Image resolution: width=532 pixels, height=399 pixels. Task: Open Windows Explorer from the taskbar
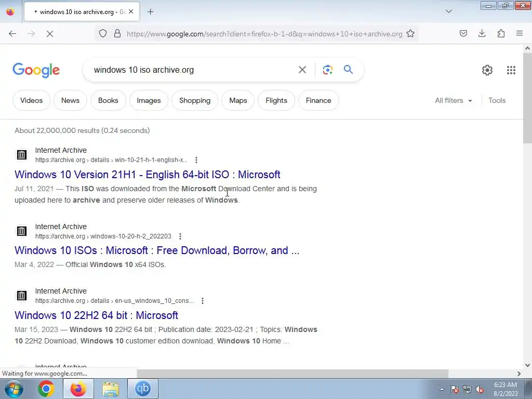111,389
